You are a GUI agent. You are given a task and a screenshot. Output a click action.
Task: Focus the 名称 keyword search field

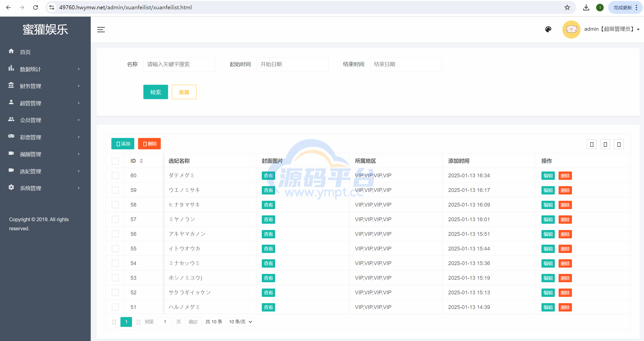pyautogui.click(x=179, y=64)
